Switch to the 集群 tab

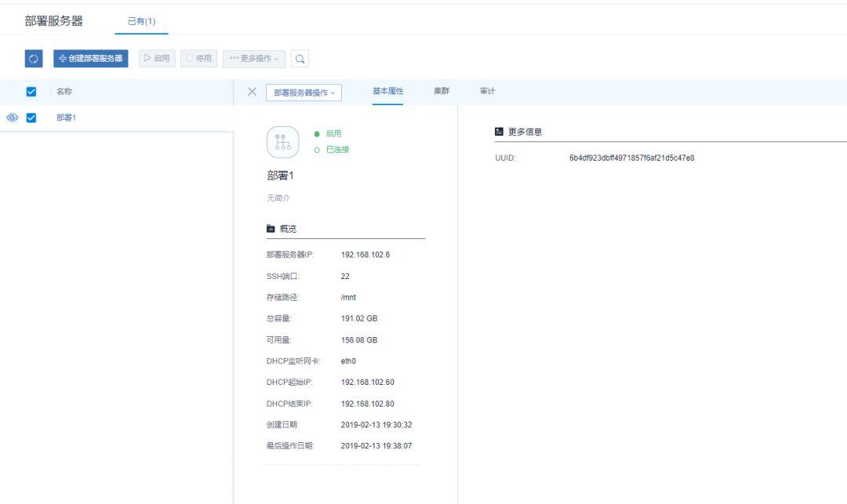tap(442, 92)
